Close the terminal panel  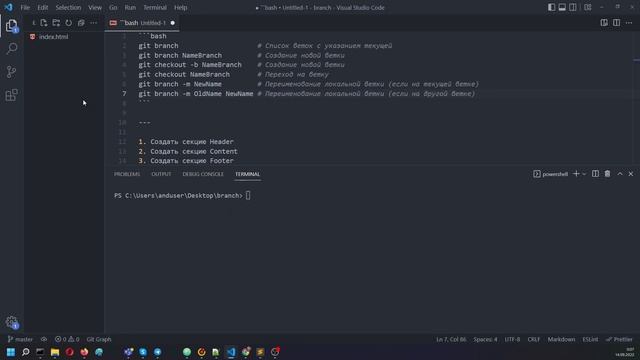click(631, 174)
